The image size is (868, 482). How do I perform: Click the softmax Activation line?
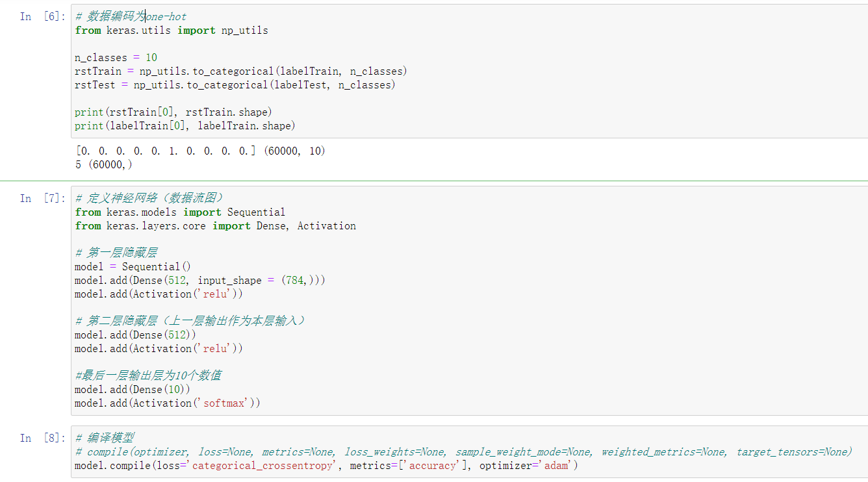point(167,403)
